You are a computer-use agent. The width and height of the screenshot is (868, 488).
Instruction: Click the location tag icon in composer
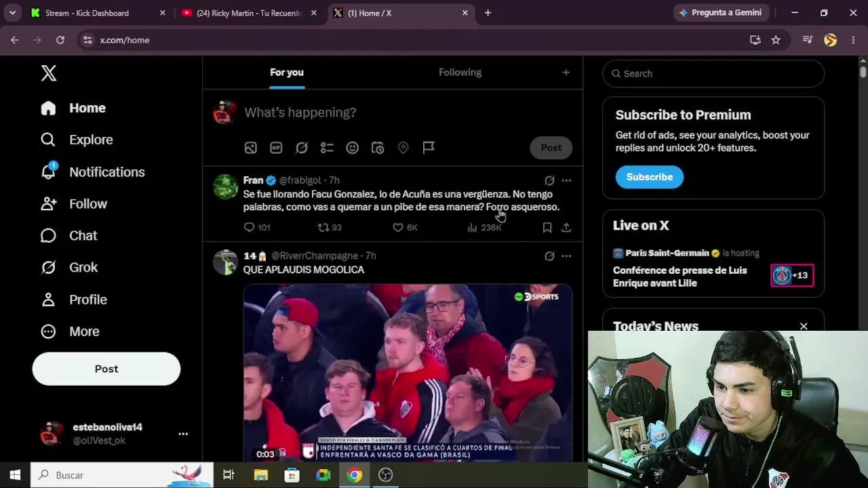(403, 148)
